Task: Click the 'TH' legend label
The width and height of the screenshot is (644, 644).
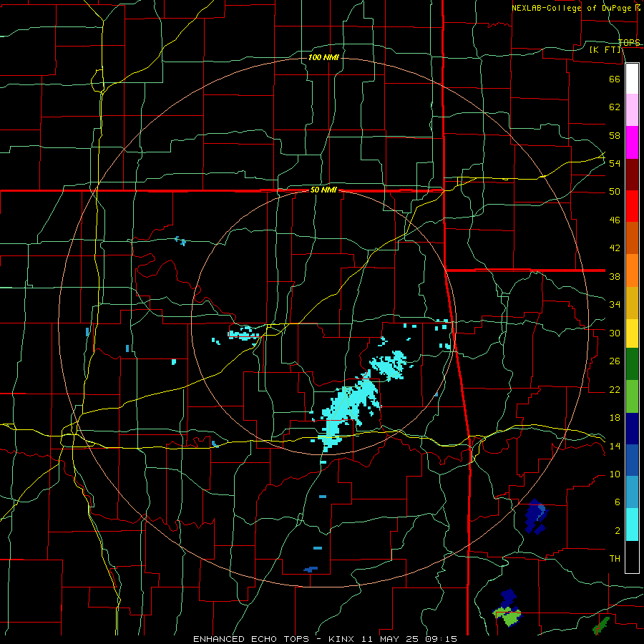Action: [615, 559]
